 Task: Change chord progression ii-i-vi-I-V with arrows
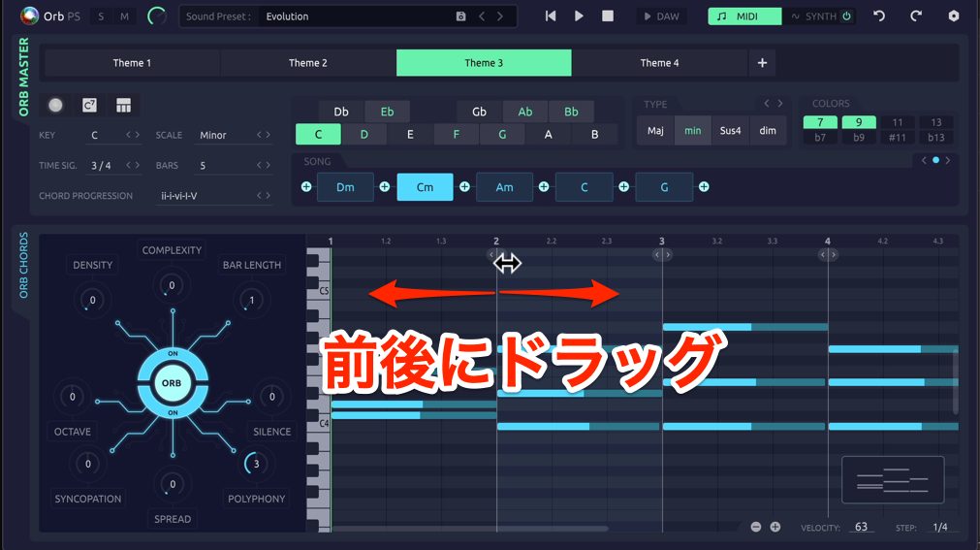(263, 196)
